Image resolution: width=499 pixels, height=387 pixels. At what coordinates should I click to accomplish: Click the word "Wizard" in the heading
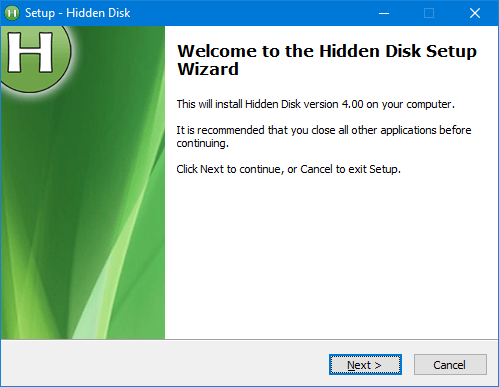pos(208,69)
